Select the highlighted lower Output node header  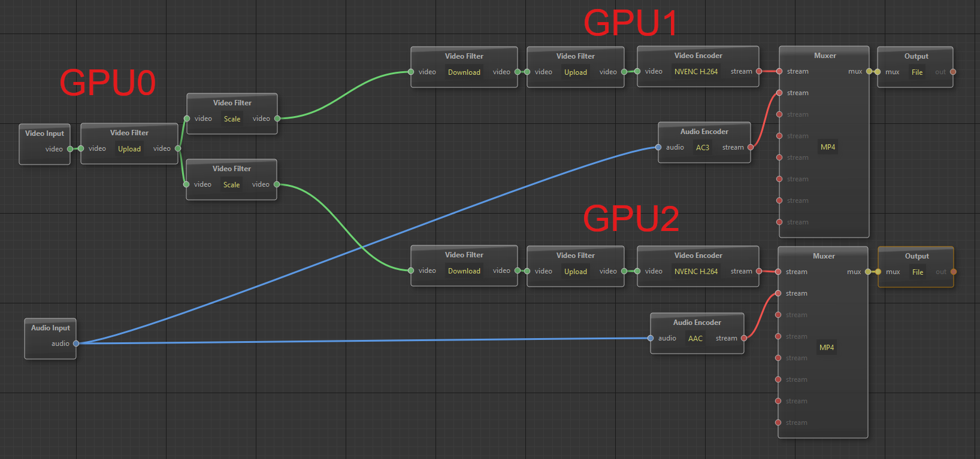pyautogui.click(x=917, y=256)
